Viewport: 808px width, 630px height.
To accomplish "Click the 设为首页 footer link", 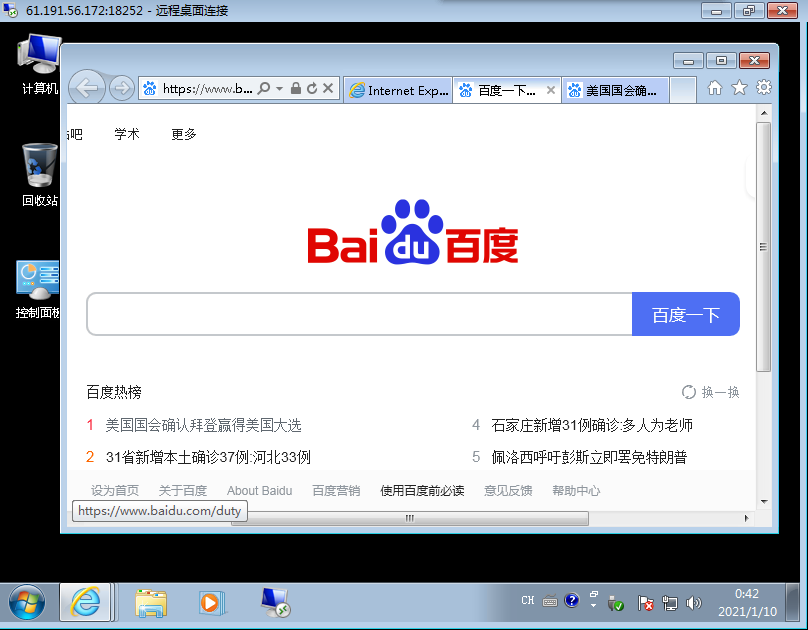I will [x=115, y=491].
